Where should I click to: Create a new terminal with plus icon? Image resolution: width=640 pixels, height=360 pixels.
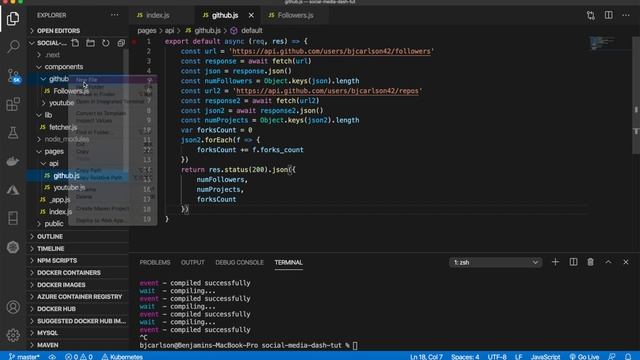coord(555,262)
